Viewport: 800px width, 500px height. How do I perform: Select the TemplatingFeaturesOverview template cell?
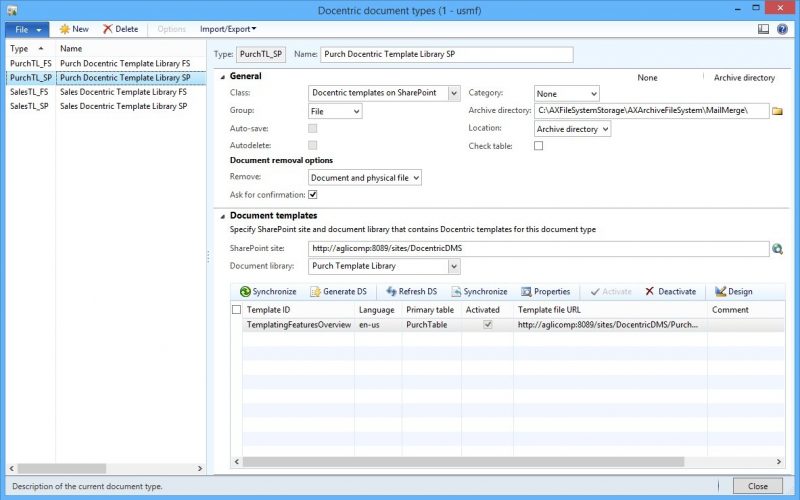(299, 324)
